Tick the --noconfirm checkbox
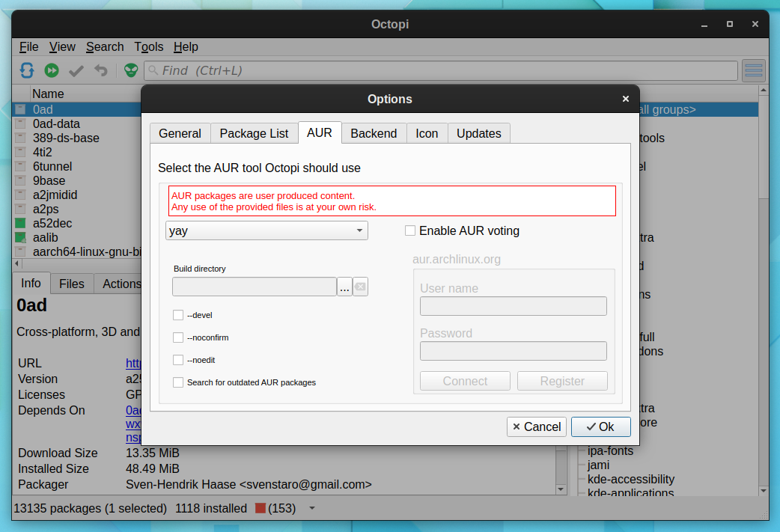Screen dimensions: 780x532 coord(178,337)
